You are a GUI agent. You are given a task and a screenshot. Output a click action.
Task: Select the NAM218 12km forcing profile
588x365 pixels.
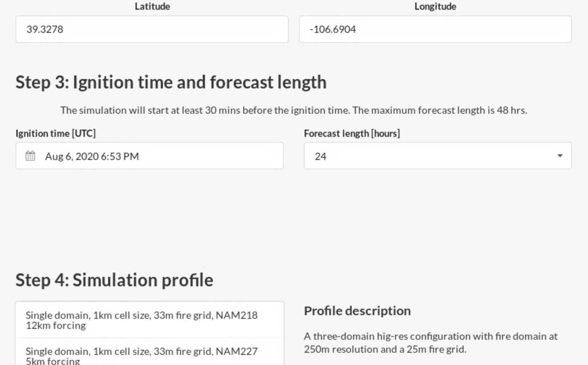(150, 320)
